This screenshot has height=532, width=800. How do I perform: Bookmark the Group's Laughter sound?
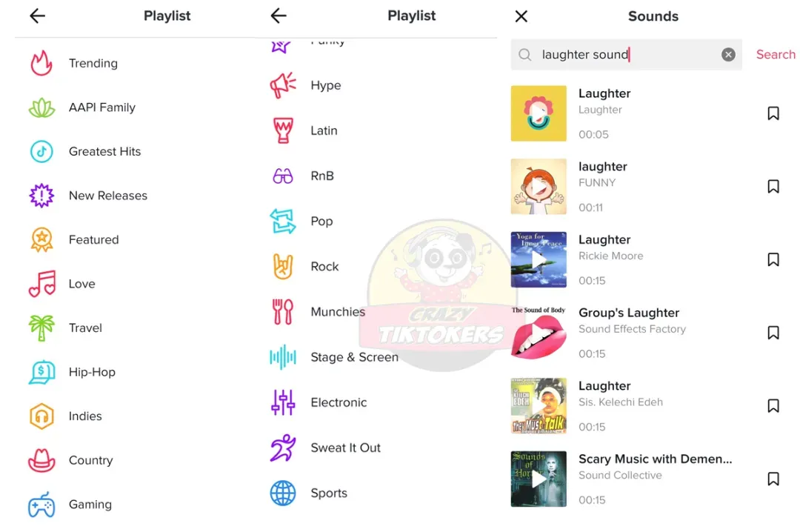(x=773, y=333)
